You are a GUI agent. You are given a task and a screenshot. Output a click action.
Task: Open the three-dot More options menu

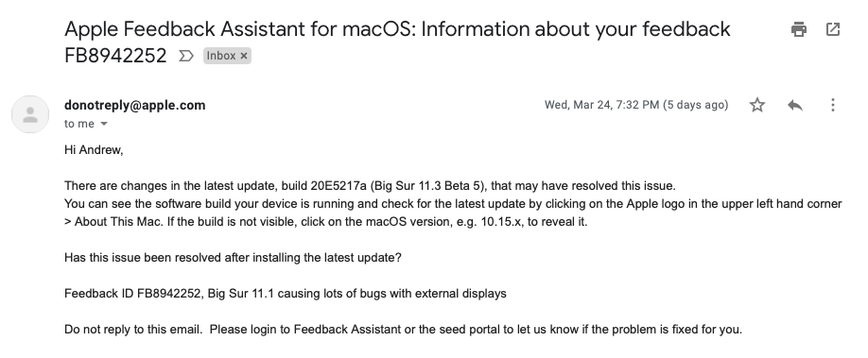(833, 105)
